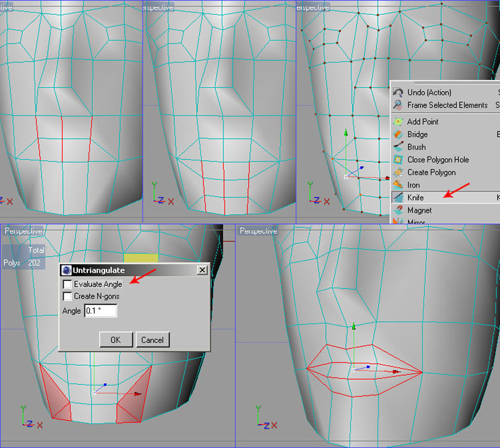Click the Bridge tool icon
The image size is (500, 448).
click(x=398, y=134)
